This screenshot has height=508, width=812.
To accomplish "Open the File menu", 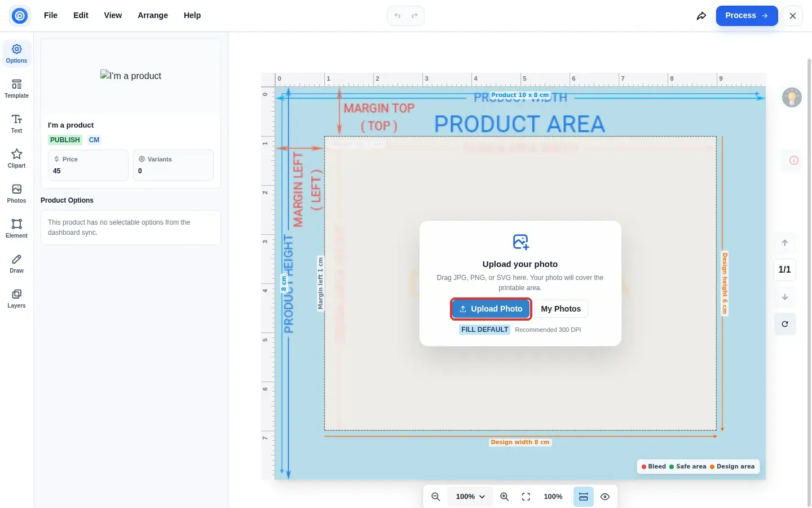I will (51, 15).
